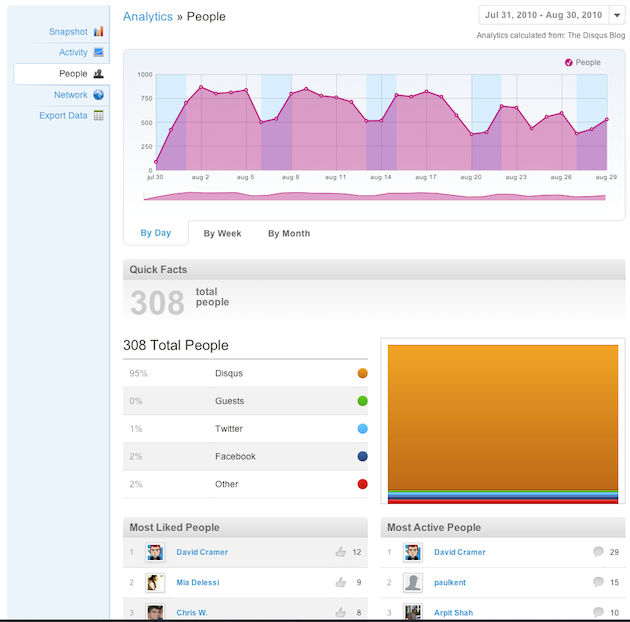Click the 'Most Active People' header
The height and width of the screenshot is (622, 630).
(434, 527)
